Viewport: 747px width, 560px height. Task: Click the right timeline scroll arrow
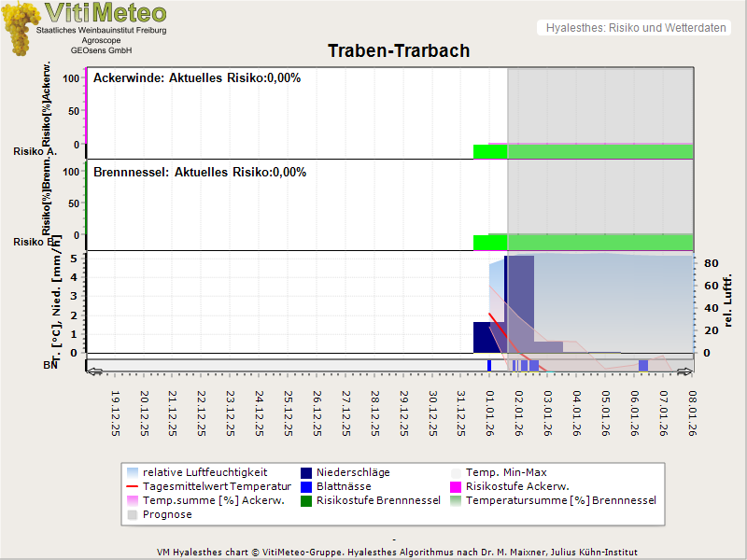coord(685,371)
